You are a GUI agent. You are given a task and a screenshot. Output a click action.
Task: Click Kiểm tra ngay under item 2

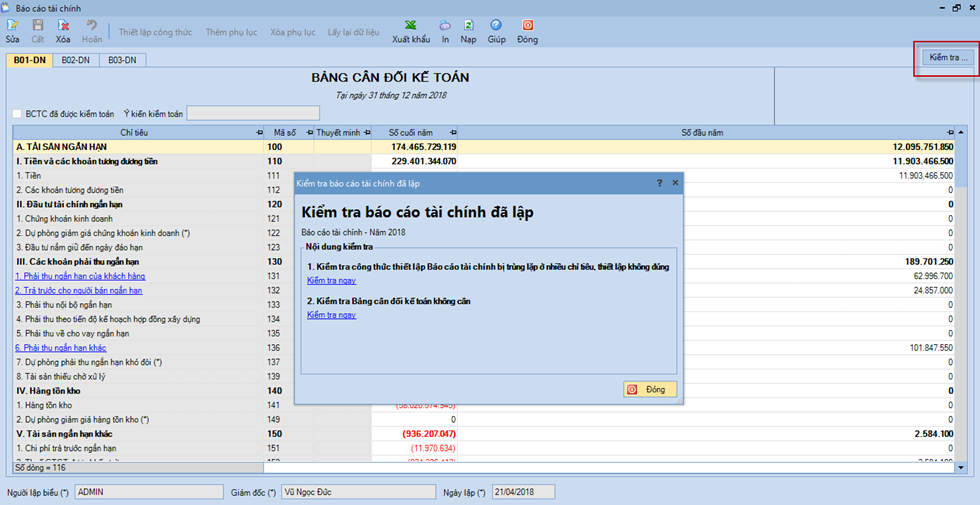tap(331, 315)
